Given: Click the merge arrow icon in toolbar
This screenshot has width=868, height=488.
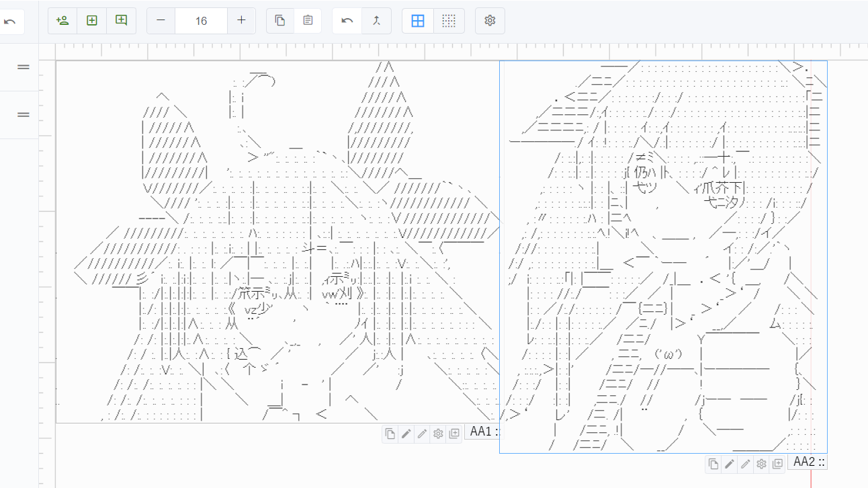Looking at the screenshot, I should tap(377, 21).
